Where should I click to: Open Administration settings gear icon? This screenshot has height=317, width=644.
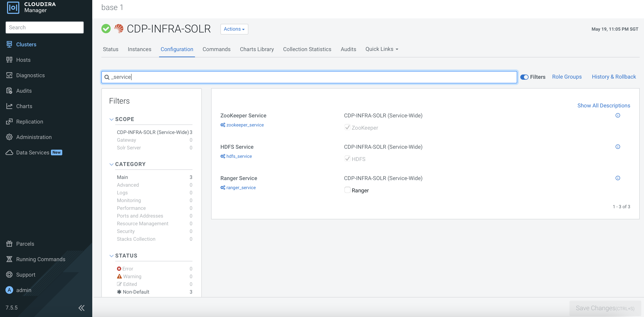click(x=9, y=137)
